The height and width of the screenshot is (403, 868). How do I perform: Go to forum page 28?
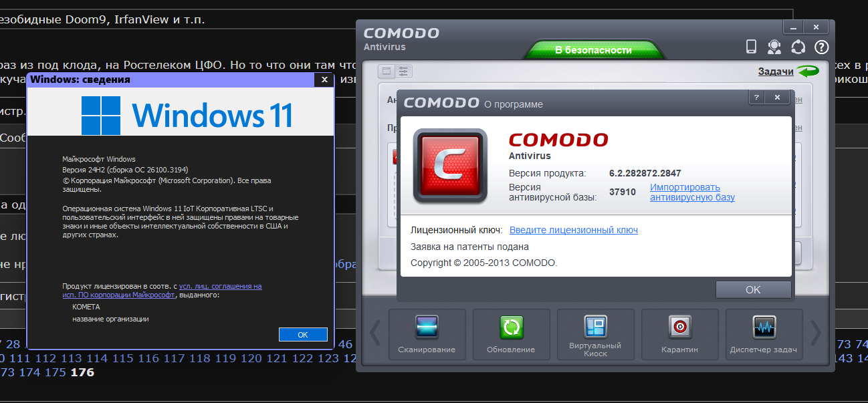tap(13, 345)
